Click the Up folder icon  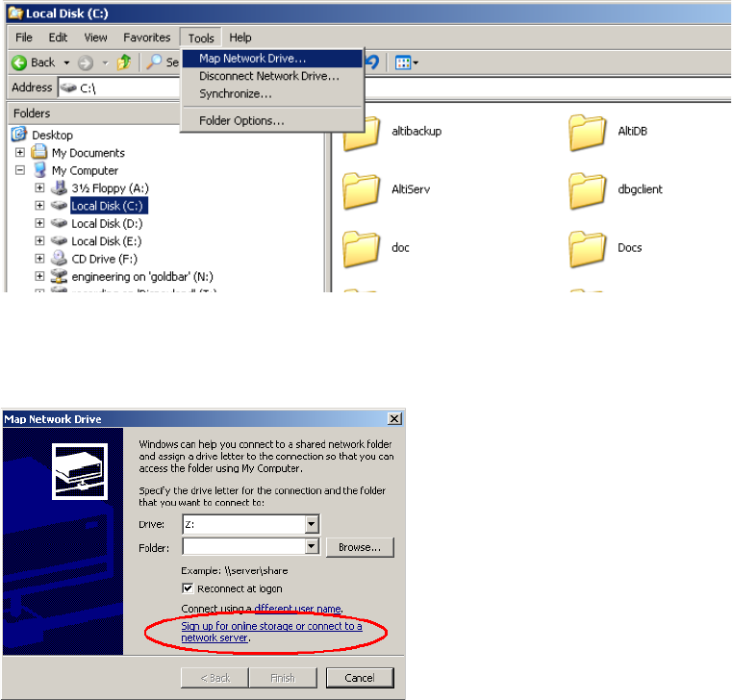(124, 62)
